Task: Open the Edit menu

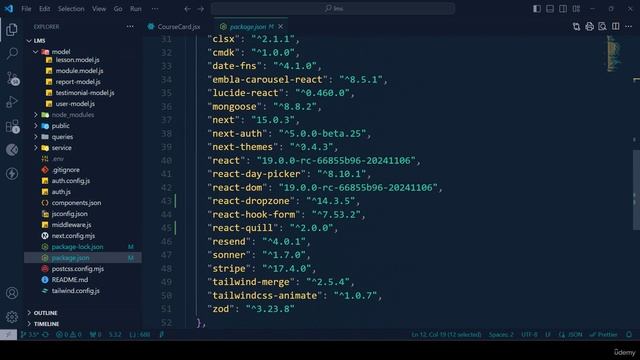Action: click(44, 9)
